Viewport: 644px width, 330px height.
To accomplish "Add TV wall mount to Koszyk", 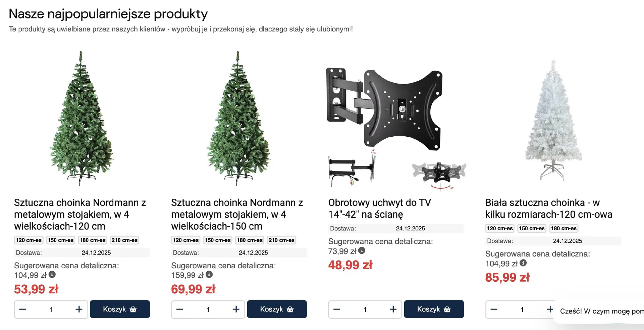I will pos(434,309).
